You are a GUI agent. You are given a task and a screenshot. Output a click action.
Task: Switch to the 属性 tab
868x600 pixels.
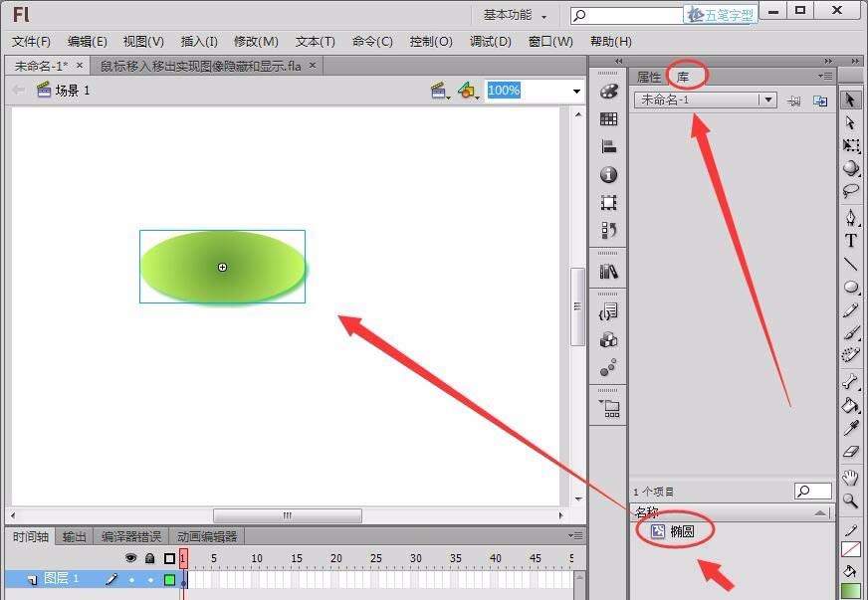click(x=649, y=77)
